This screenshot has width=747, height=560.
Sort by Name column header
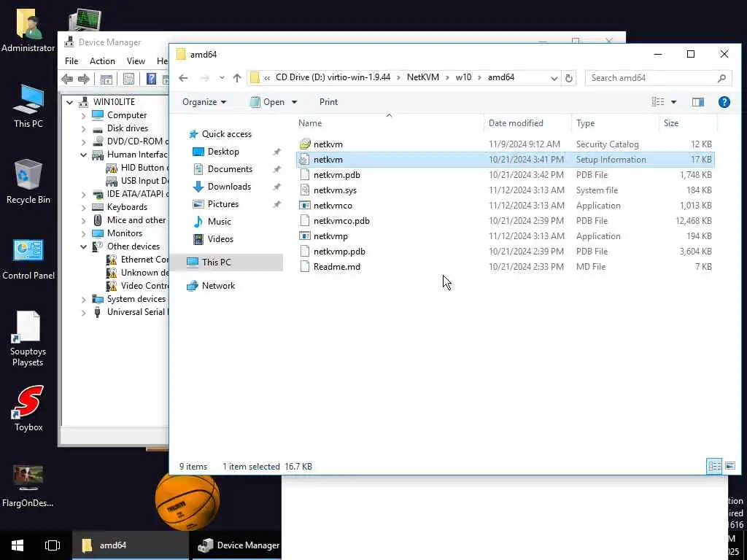(390, 122)
